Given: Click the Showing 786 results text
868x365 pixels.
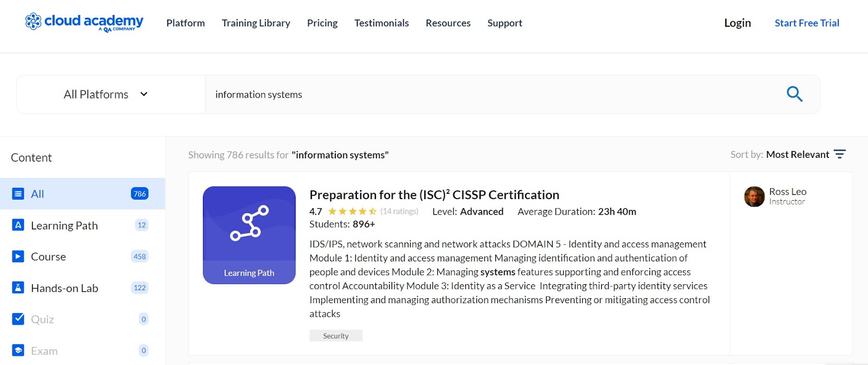Looking at the screenshot, I should coord(289,155).
